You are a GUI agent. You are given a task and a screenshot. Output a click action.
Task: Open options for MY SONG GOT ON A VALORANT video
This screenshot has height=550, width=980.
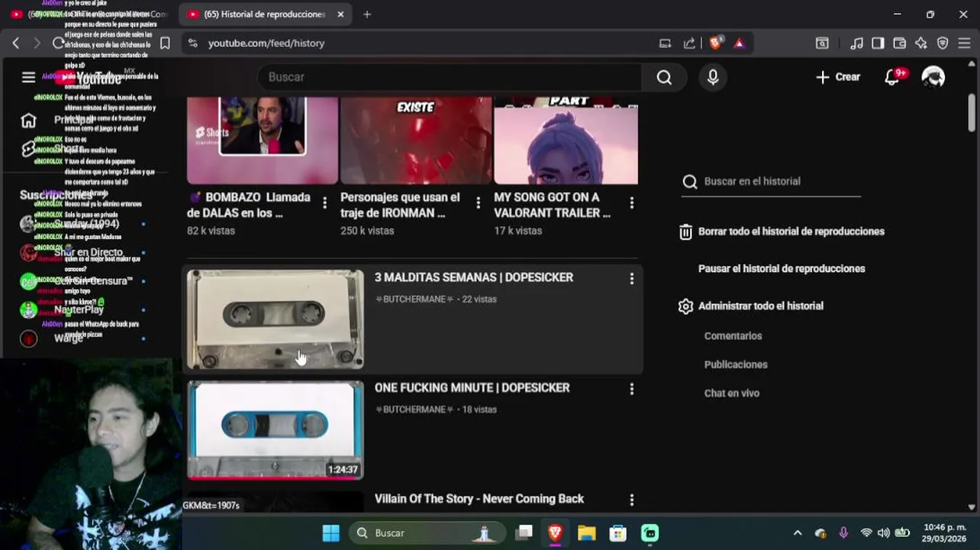[631, 203]
